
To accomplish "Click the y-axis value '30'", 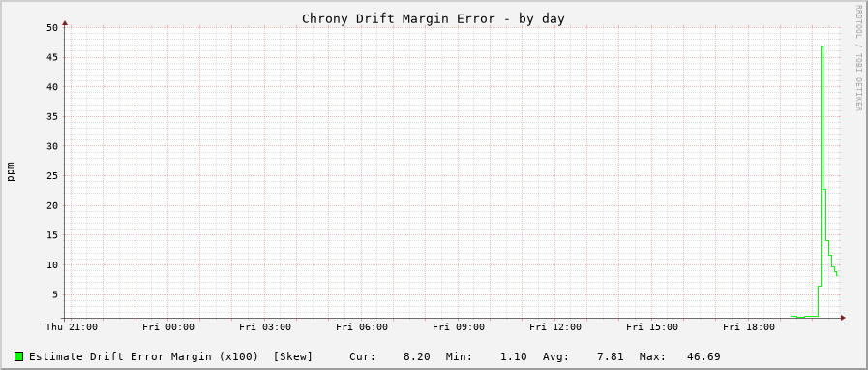I will 52,146.
